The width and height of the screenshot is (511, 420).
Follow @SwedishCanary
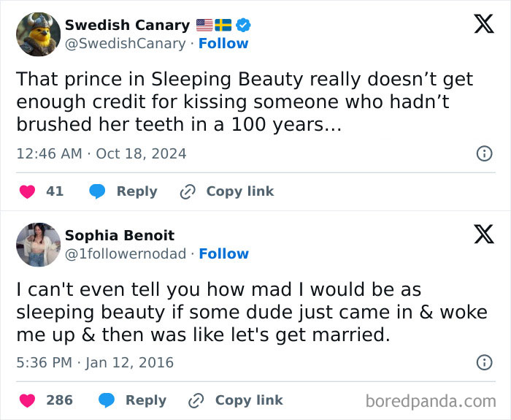click(x=223, y=43)
